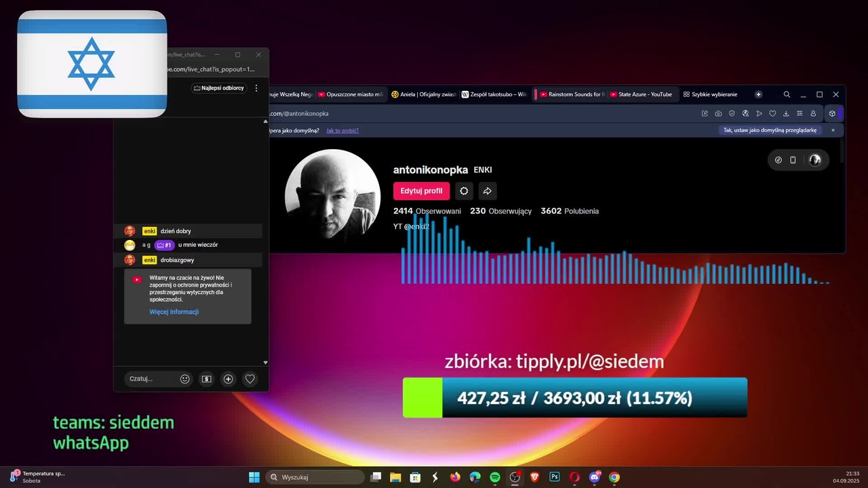
Task: Toggle the browser sidebar cube button
Action: (x=832, y=113)
